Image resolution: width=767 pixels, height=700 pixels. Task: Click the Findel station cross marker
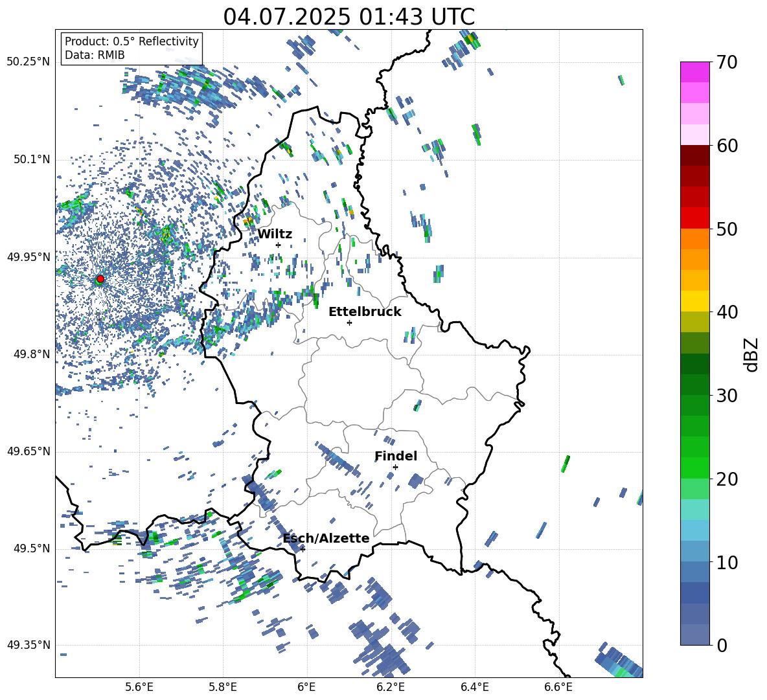395,468
